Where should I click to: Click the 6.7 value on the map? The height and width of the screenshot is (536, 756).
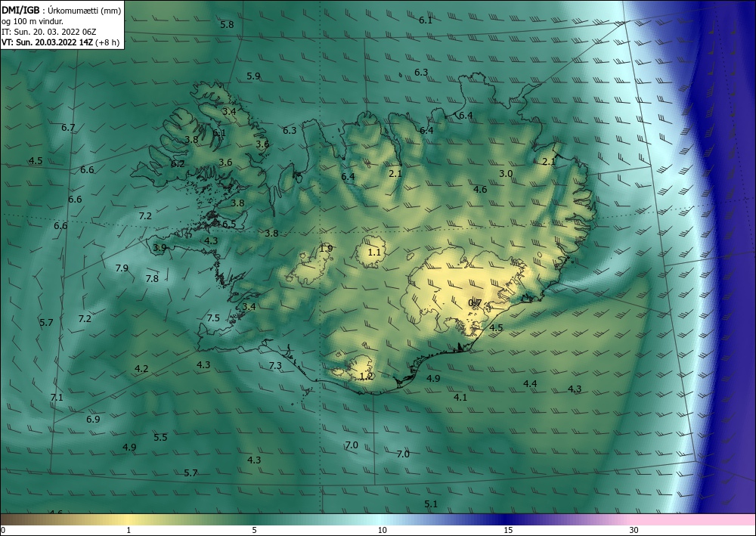[68, 128]
